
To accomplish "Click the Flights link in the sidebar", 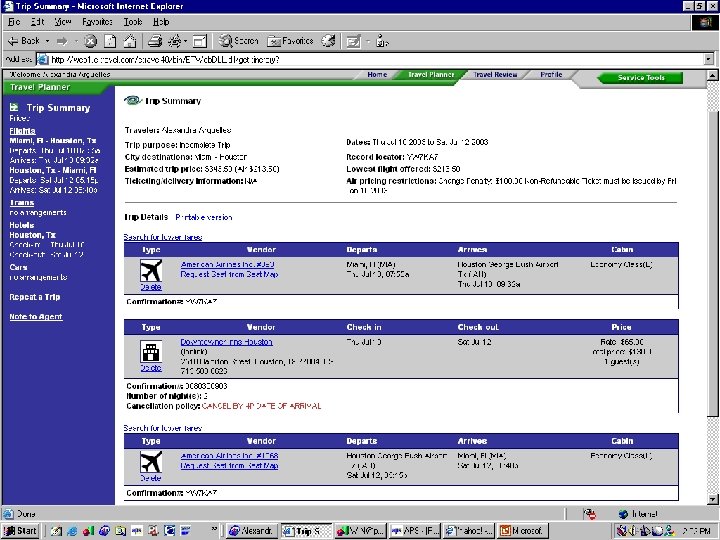I will click(22, 131).
